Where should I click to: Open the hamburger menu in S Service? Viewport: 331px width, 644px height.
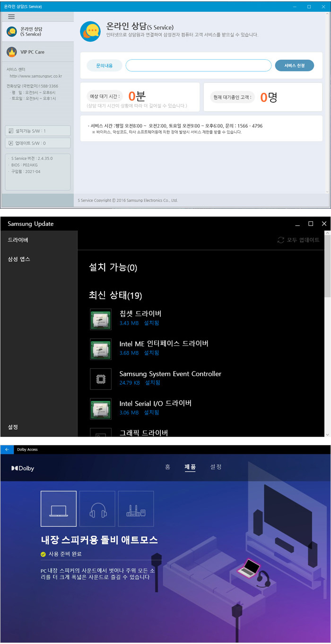coord(11,17)
